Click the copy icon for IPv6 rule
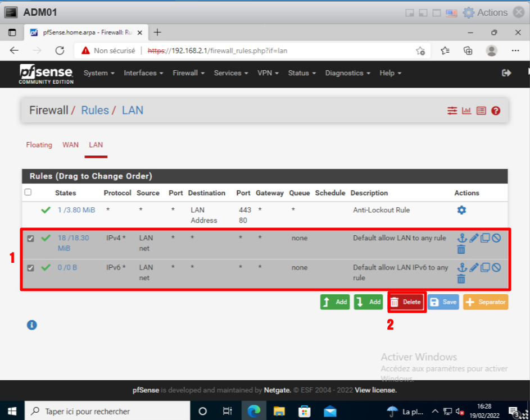 (x=485, y=267)
